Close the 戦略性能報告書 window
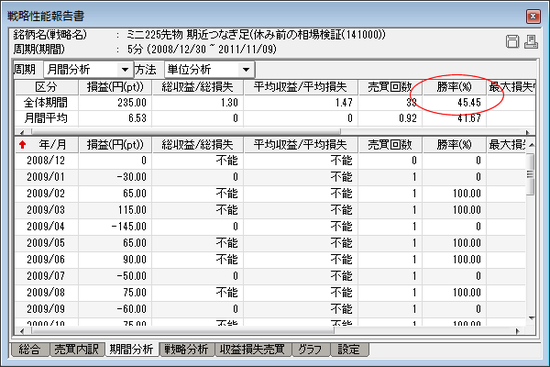 click(533, 16)
